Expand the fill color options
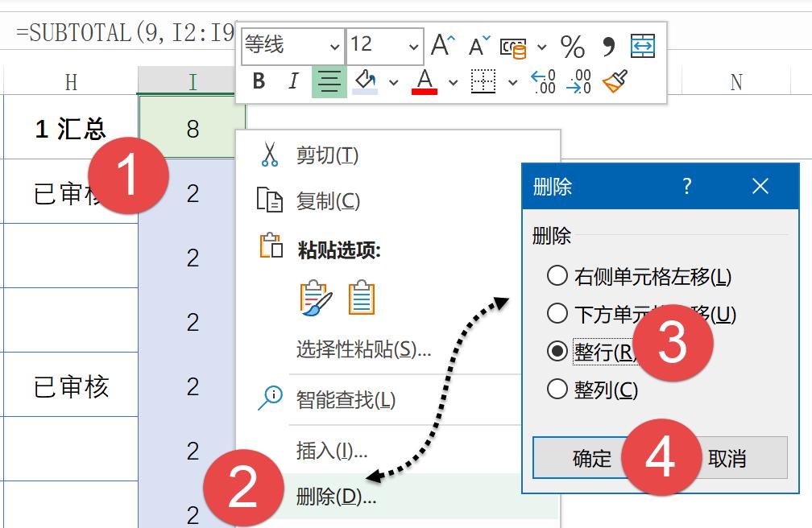 click(392, 81)
